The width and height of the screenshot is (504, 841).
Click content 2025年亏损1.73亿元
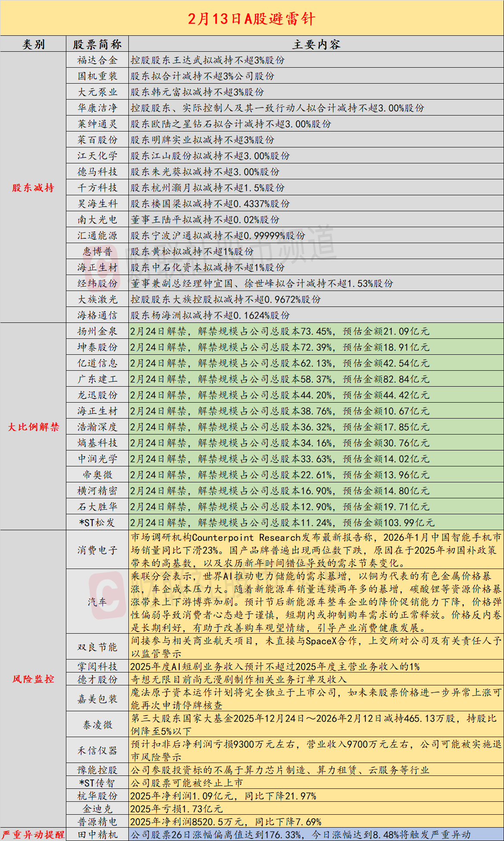tap(177, 809)
